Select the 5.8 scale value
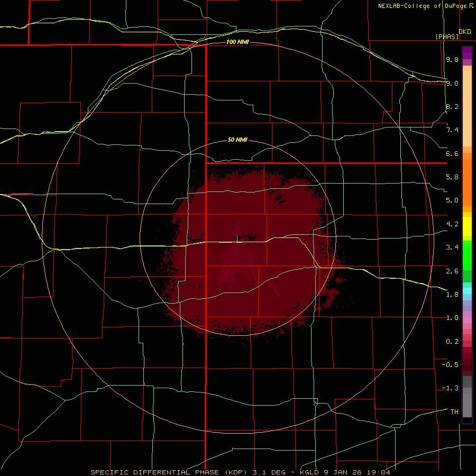This screenshot has width=476, height=476. pyautogui.click(x=452, y=177)
